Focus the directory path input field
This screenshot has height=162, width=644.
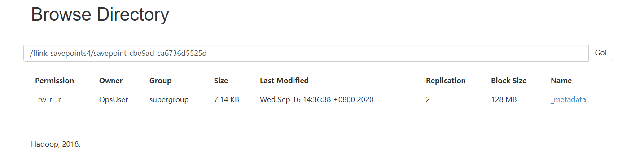pos(306,53)
